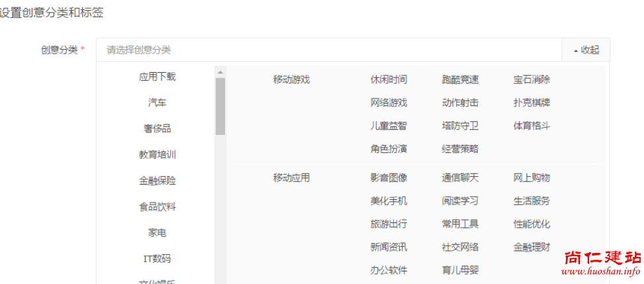This screenshot has height=284, width=644.
Task: Click the scroll-up arrow of category list
Action: click(220, 72)
